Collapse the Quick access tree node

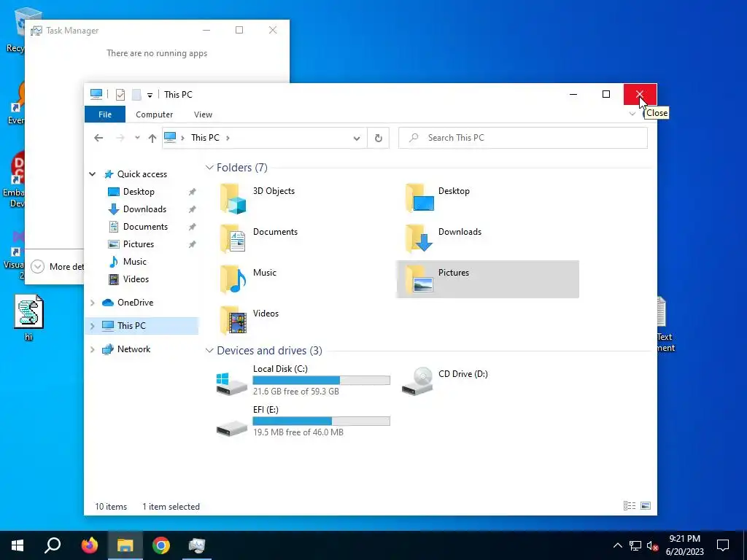pyautogui.click(x=93, y=174)
